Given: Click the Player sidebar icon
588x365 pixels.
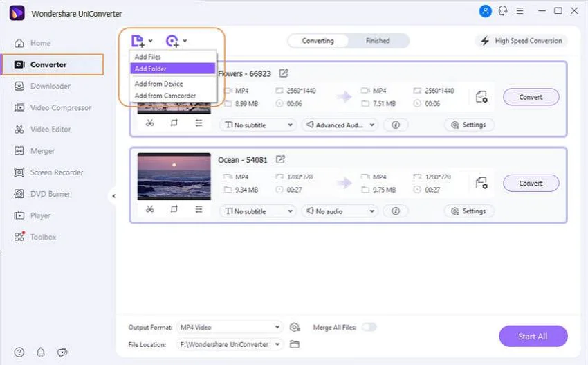Looking at the screenshot, I should [19, 215].
